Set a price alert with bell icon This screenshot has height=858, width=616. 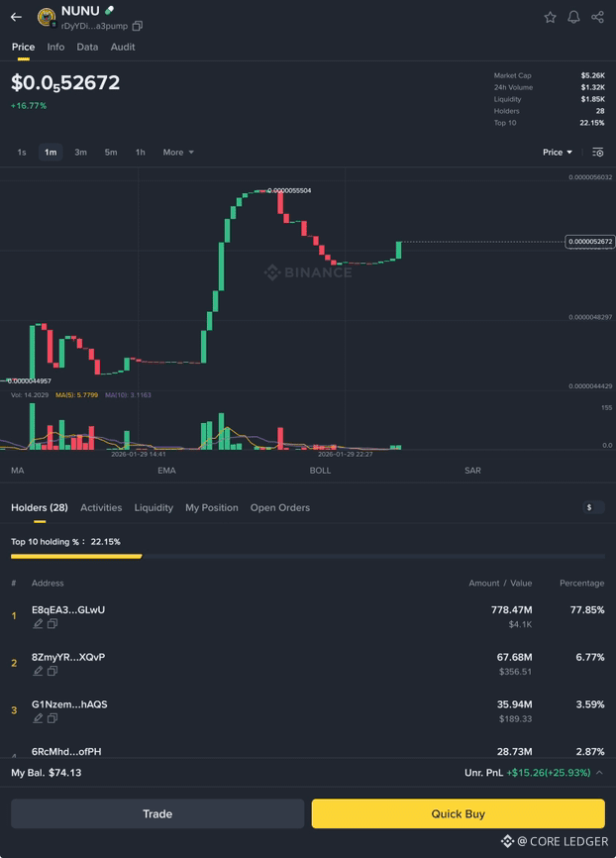coord(573,18)
